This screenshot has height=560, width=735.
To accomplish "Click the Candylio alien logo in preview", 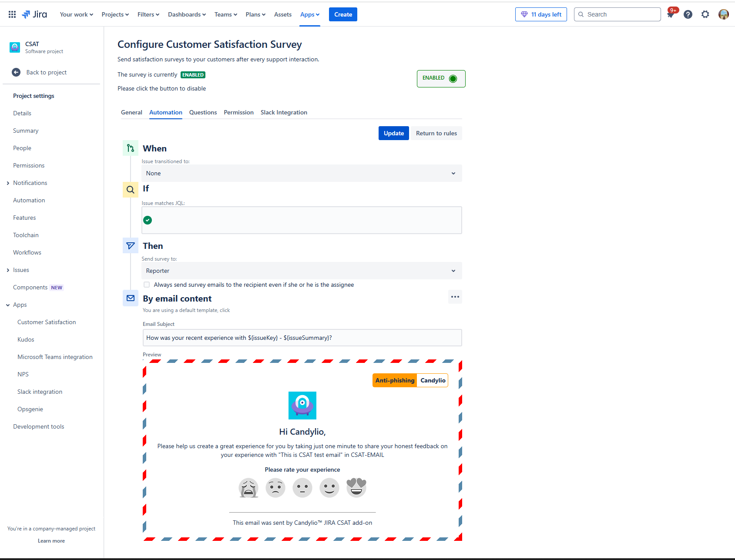I will (302, 406).
